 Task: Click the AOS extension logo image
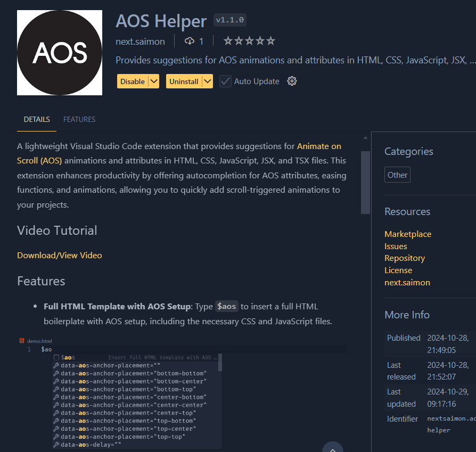60,53
